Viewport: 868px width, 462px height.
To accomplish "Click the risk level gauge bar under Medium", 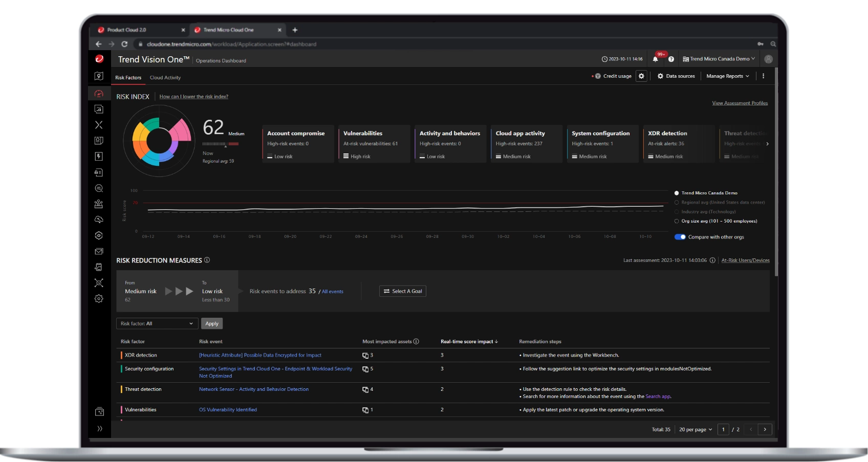I will coord(221,144).
